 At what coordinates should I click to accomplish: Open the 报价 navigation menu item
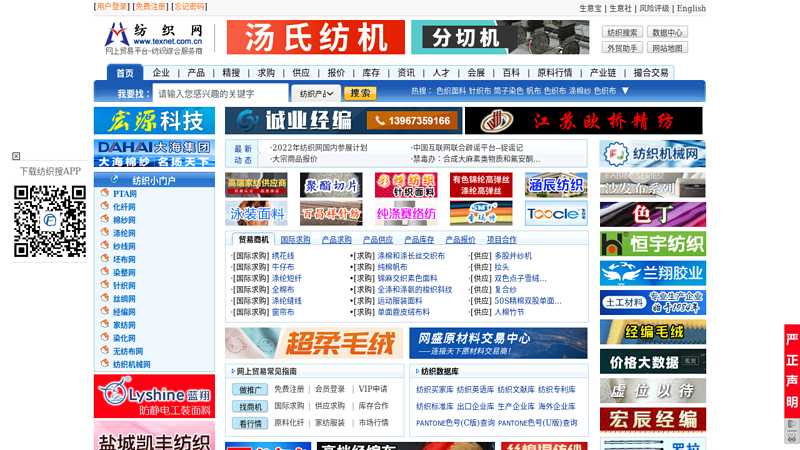[336, 73]
